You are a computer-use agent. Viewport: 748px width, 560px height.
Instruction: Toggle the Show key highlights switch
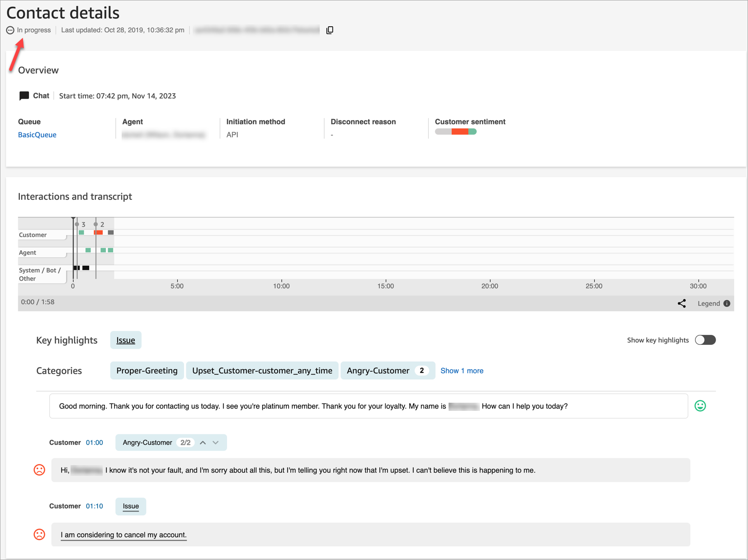(x=705, y=340)
